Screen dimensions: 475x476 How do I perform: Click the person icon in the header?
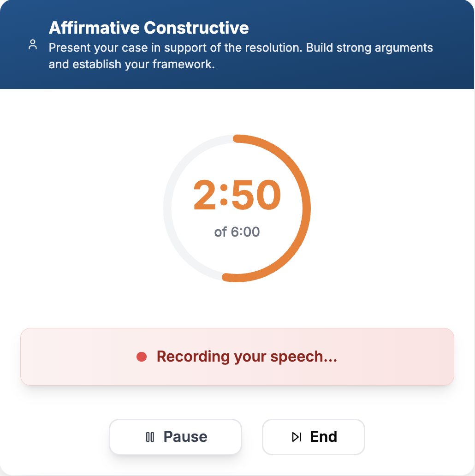pyautogui.click(x=33, y=45)
